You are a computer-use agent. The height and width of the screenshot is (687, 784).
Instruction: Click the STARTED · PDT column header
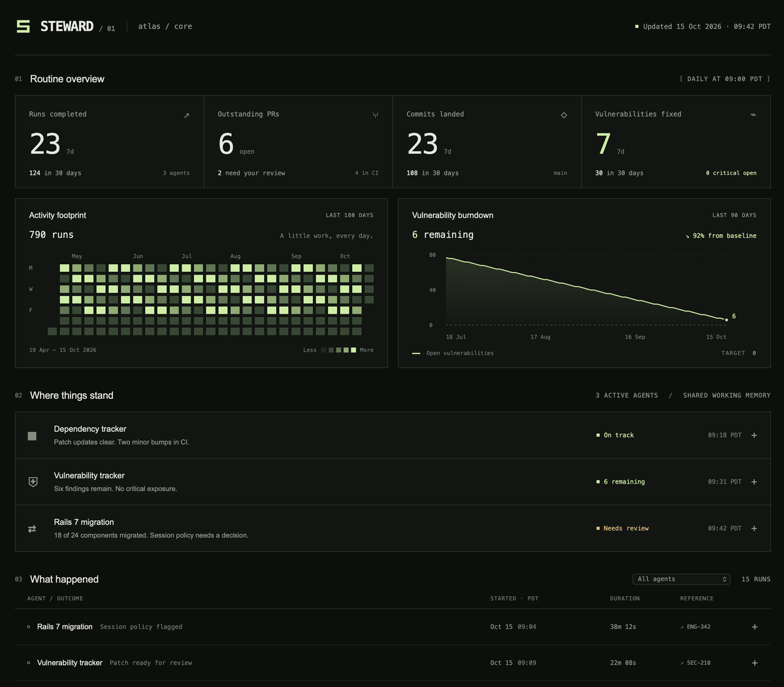click(x=514, y=599)
